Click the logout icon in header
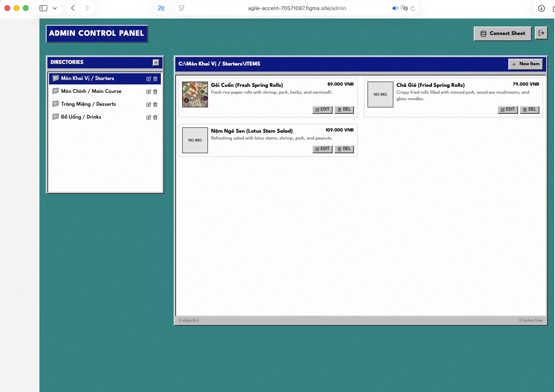Viewport: 555px width, 392px height. coord(541,33)
